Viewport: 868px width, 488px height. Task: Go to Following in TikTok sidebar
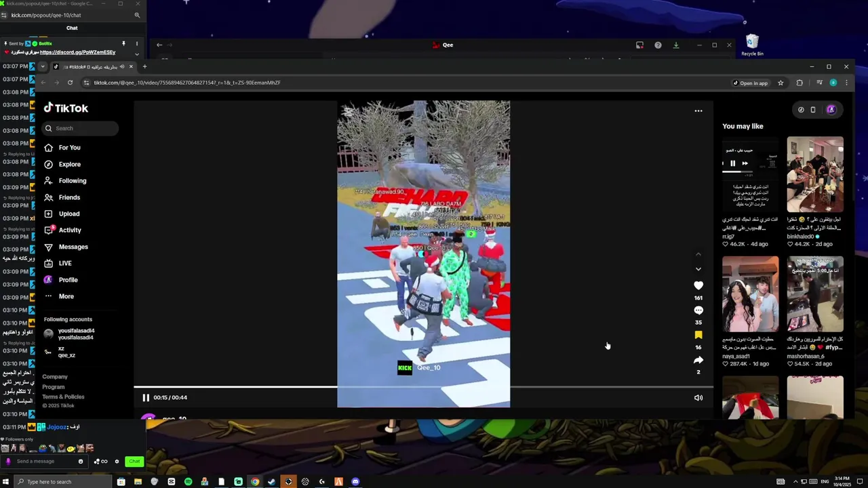pyautogui.click(x=65, y=181)
